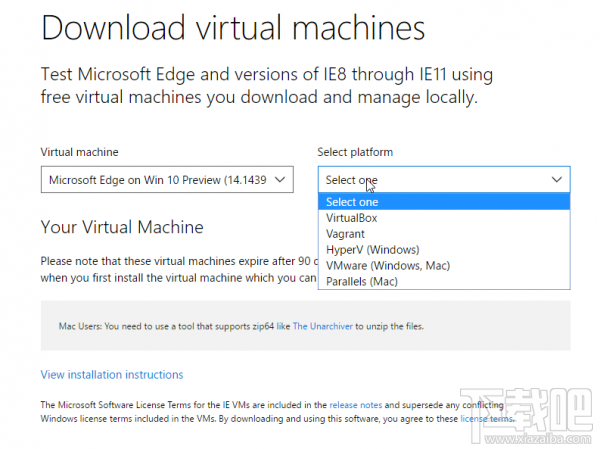Image resolution: width=600 pixels, height=449 pixels.
Task: Click the 'Test Microsoft Edge and versions' subtitle text
Action: coord(267,85)
